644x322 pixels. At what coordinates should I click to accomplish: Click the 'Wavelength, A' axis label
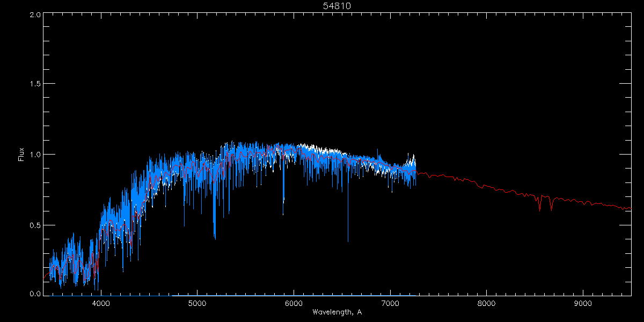click(x=337, y=312)
